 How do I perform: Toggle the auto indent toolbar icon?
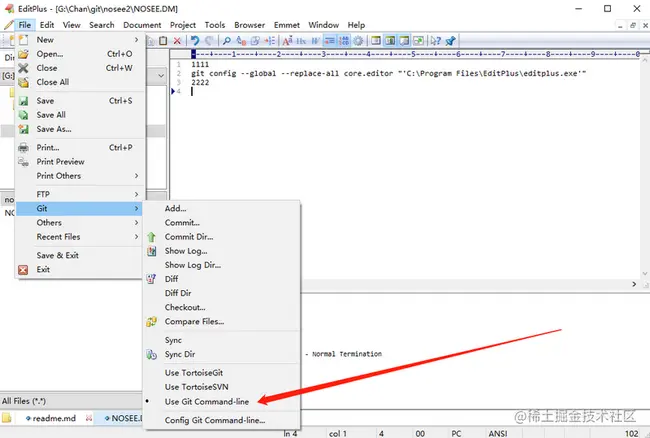click(x=330, y=41)
